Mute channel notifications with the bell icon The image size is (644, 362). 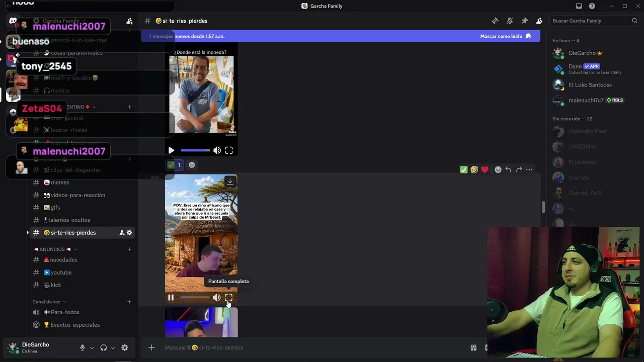510,21
